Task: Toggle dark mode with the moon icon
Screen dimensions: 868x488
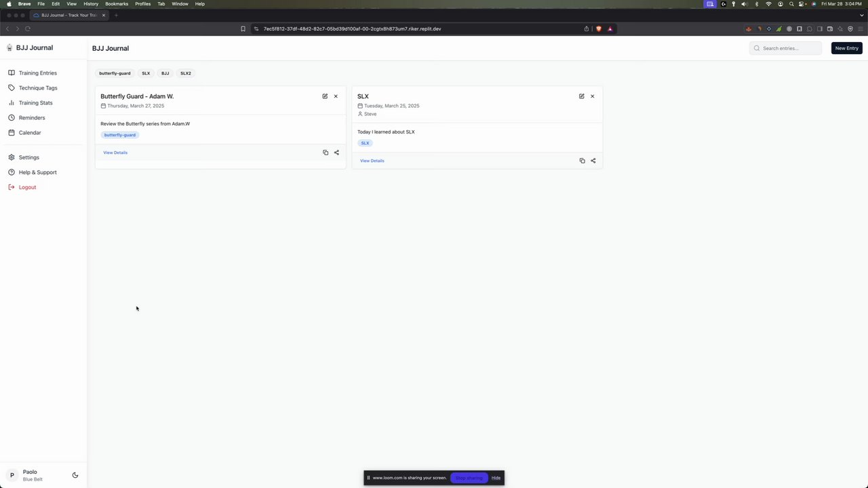Action: pos(75,475)
